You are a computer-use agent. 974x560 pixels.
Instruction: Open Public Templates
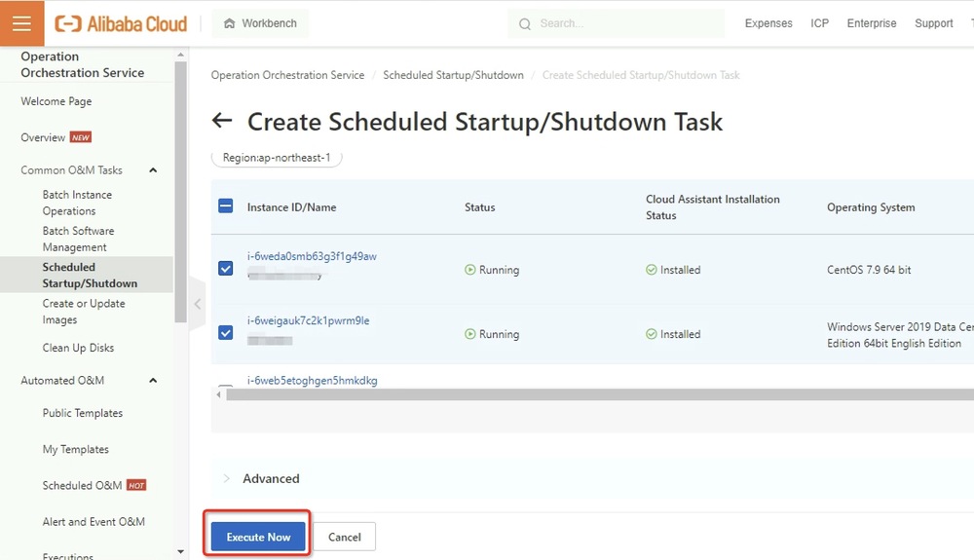(x=83, y=414)
